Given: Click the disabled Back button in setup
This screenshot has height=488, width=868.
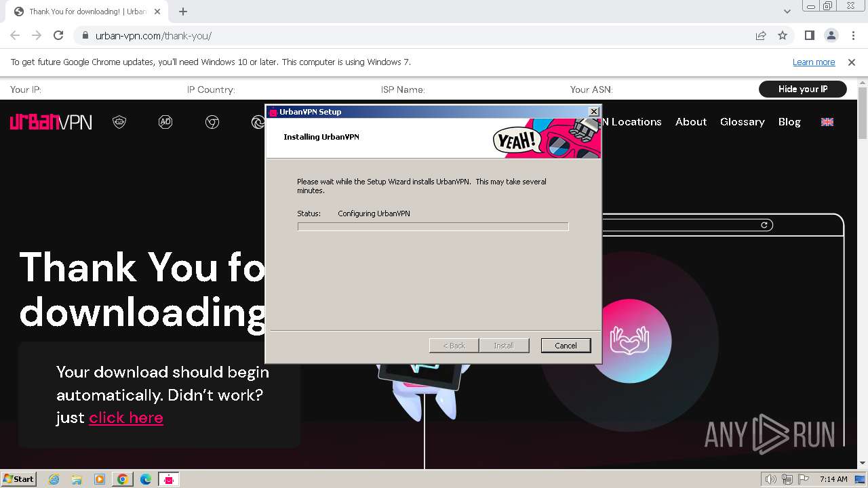Looking at the screenshot, I should pyautogui.click(x=454, y=346).
